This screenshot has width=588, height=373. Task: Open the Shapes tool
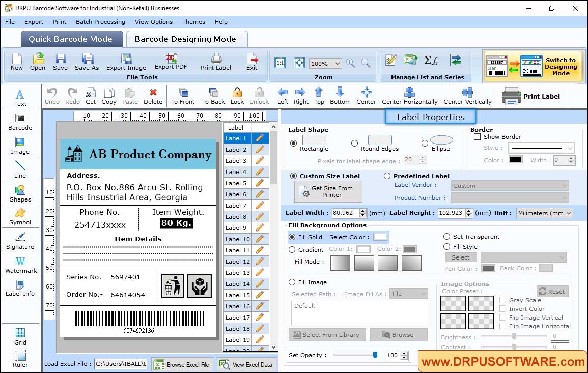coord(20,193)
